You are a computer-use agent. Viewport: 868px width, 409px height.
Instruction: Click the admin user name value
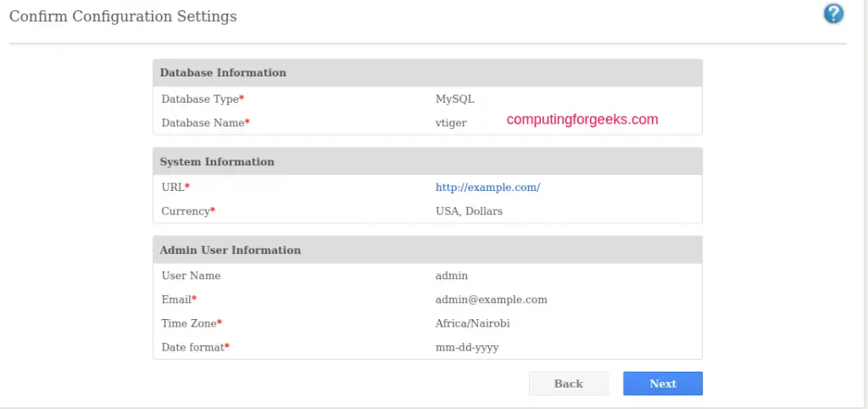(452, 276)
